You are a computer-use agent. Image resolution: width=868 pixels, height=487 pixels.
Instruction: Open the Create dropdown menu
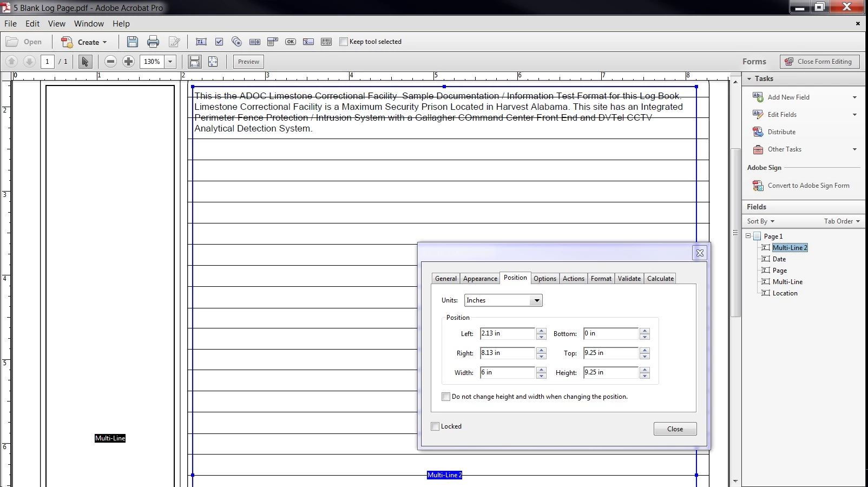pos(84,42)
